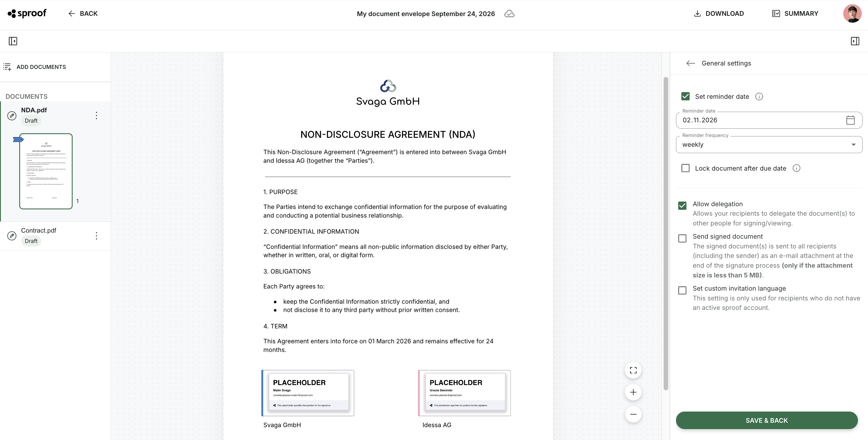Click the Draft badge under Contract.pdf

[31, 241]
